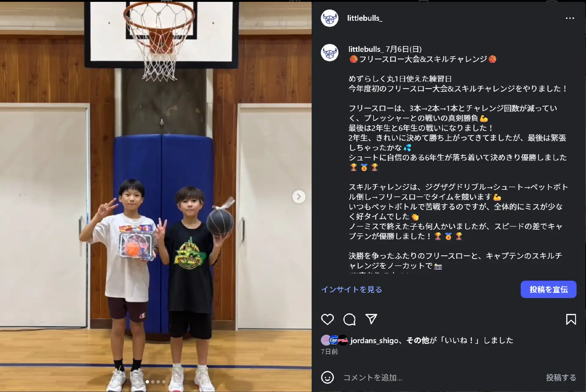View post insights インサイトを見る
The height and width of the screenshot is (392, 586).
coord(352,289)
